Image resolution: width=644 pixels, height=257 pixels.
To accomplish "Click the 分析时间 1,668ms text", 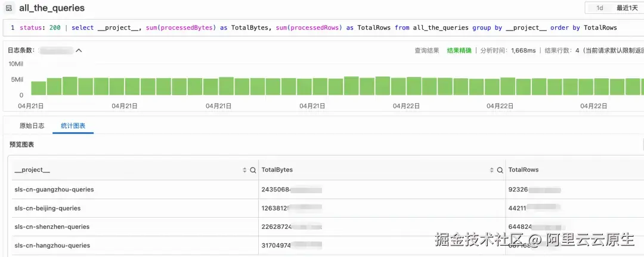I will [x=508, y=51].
